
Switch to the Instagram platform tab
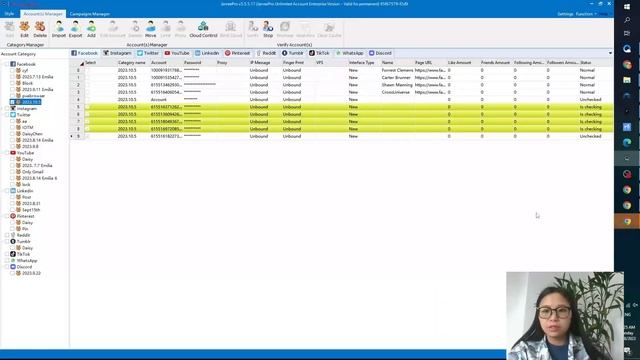click(x=118, y=53)
